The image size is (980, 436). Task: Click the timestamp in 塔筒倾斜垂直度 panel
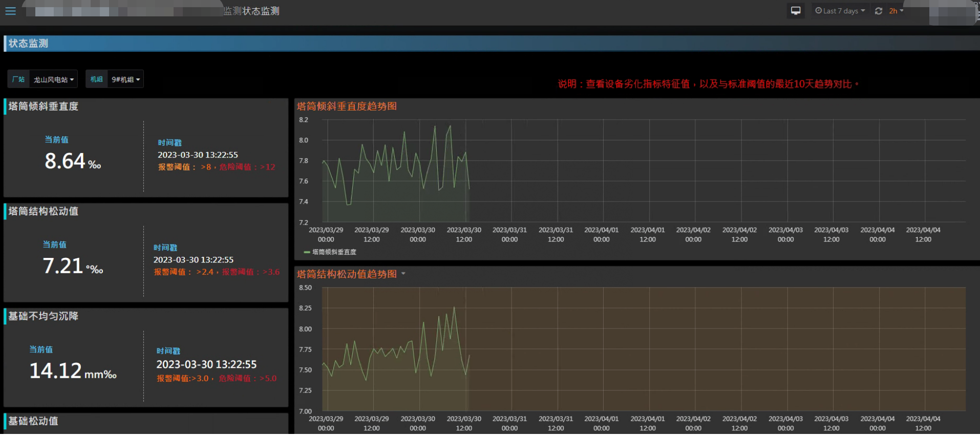[x=198, y=155]
